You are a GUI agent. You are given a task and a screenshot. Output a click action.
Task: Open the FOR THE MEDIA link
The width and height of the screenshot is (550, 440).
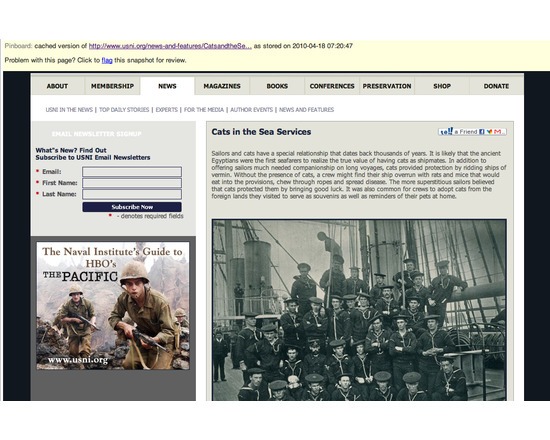[x=204, y=110]
